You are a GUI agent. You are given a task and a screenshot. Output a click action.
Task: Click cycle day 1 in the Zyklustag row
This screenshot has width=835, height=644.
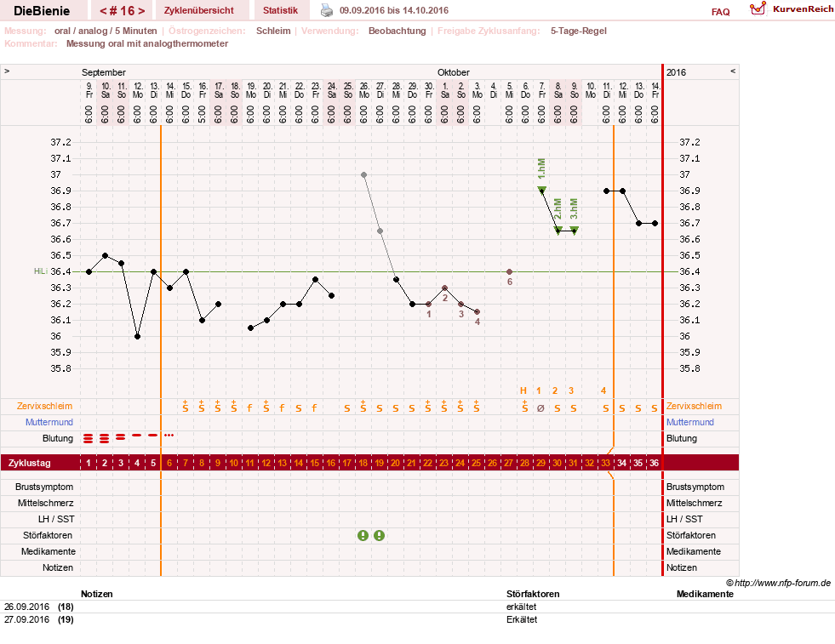(x=89, y=463)
